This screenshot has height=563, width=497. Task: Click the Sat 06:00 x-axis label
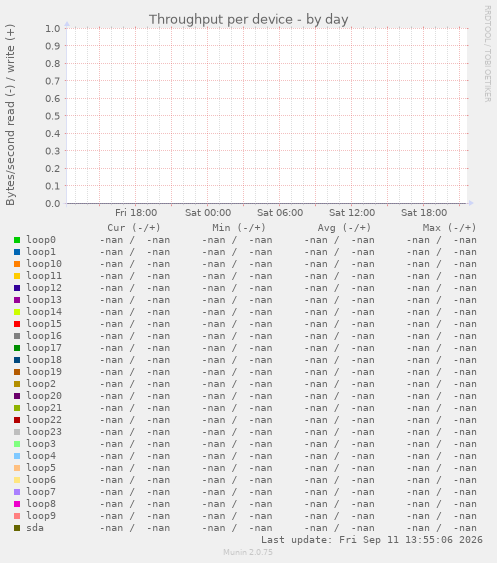tap(280, 213)
